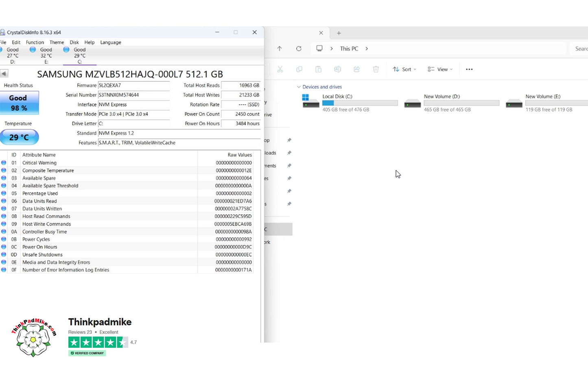
Task: Select the Data Units Read row
Action: [x=127, y=201]
